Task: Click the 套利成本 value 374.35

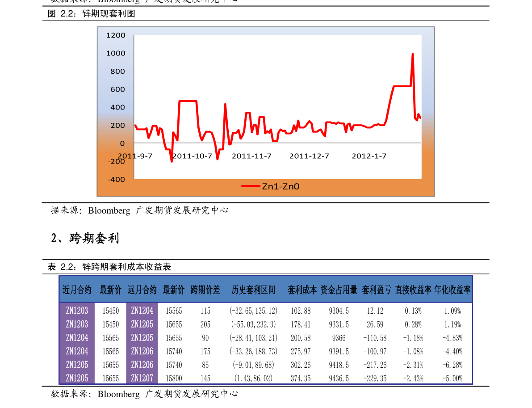Action: tap(301, 378)
